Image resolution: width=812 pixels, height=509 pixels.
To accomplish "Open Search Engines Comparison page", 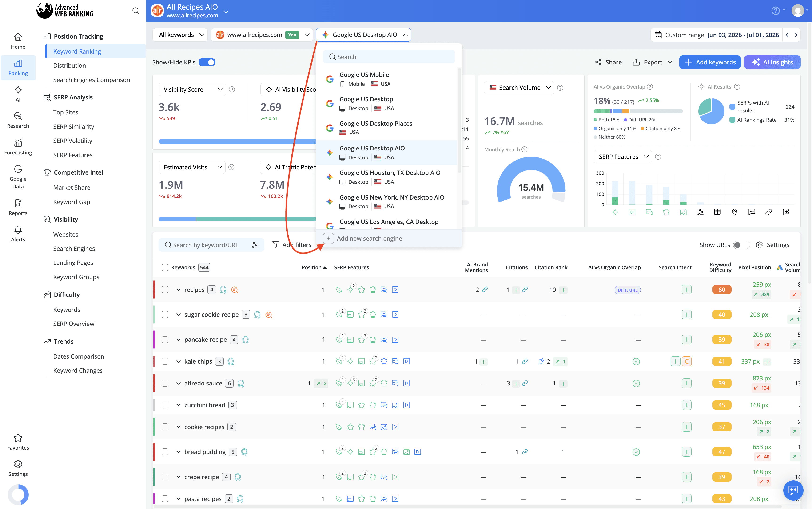I will coord(91,80).
